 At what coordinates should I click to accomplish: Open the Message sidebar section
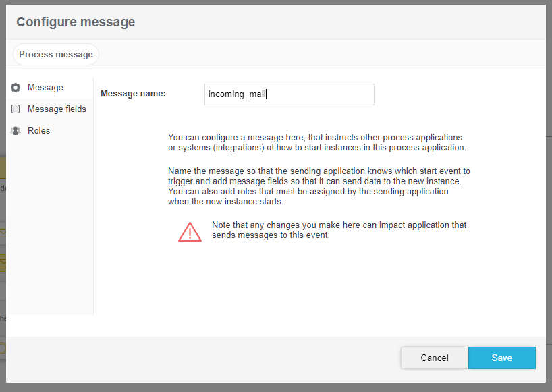point(44,87)
